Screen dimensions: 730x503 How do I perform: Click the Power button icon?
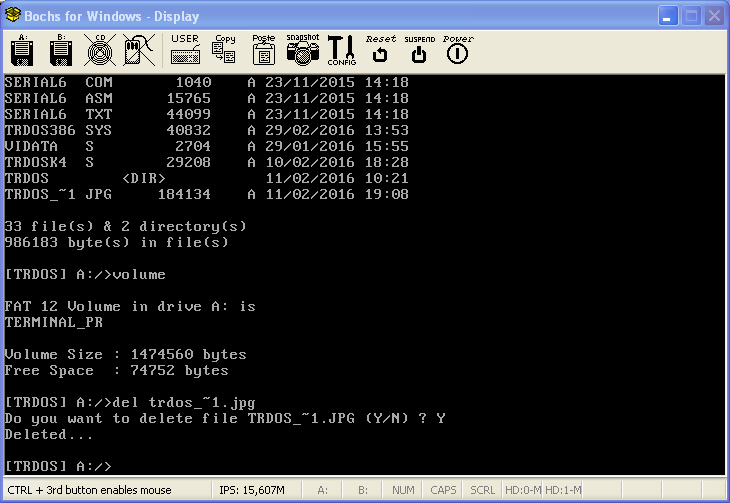458,49
